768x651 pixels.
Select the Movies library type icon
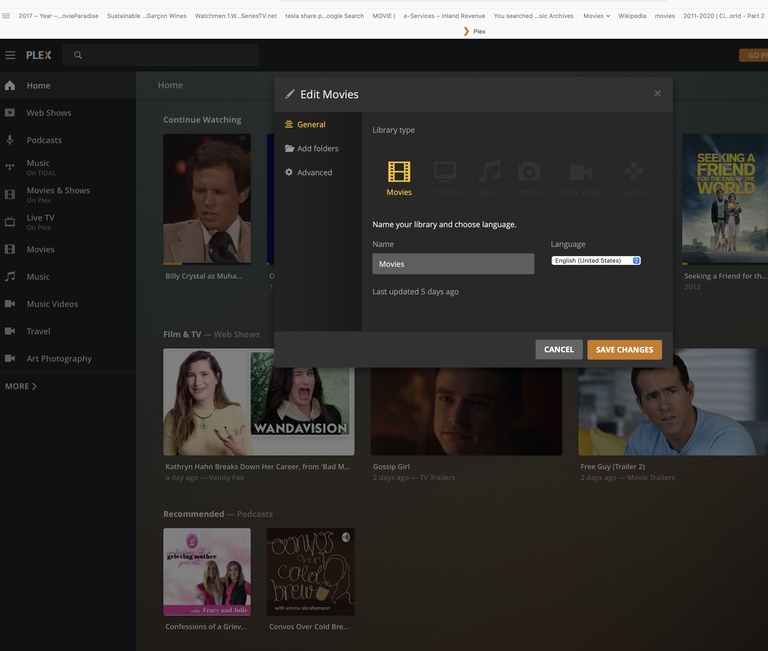[399, 172]
